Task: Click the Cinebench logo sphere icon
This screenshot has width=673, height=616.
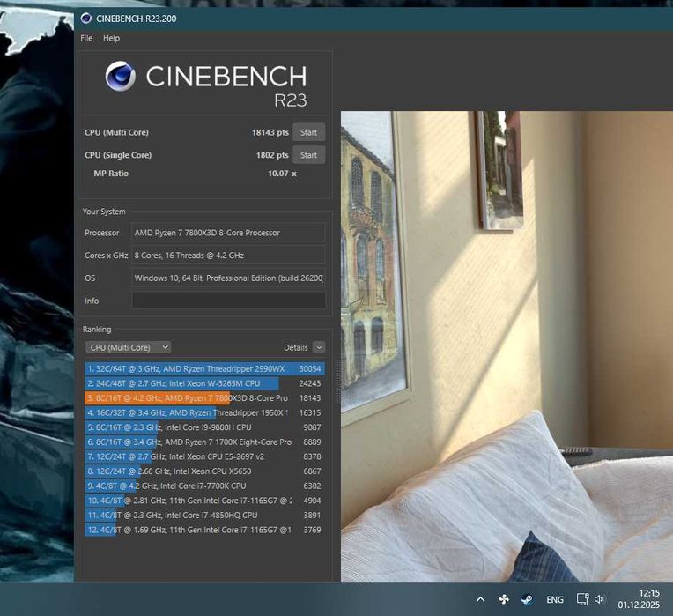Action: coord(121,76)
